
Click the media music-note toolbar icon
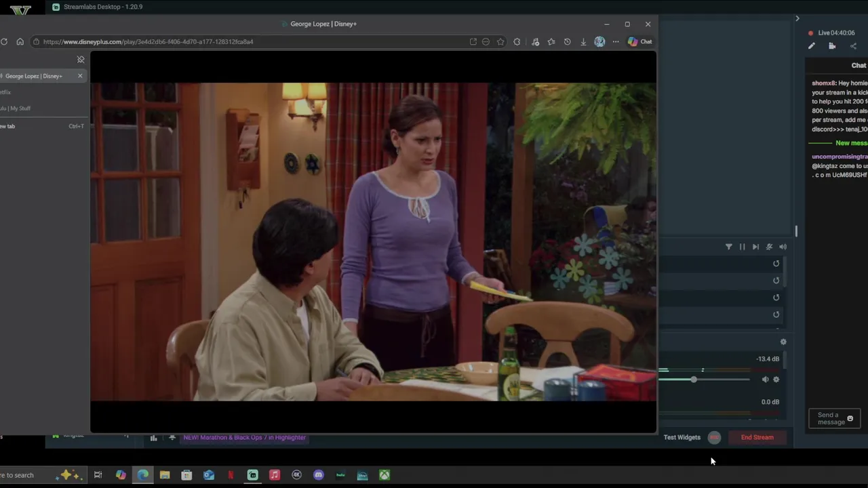(x=535, y=41)
